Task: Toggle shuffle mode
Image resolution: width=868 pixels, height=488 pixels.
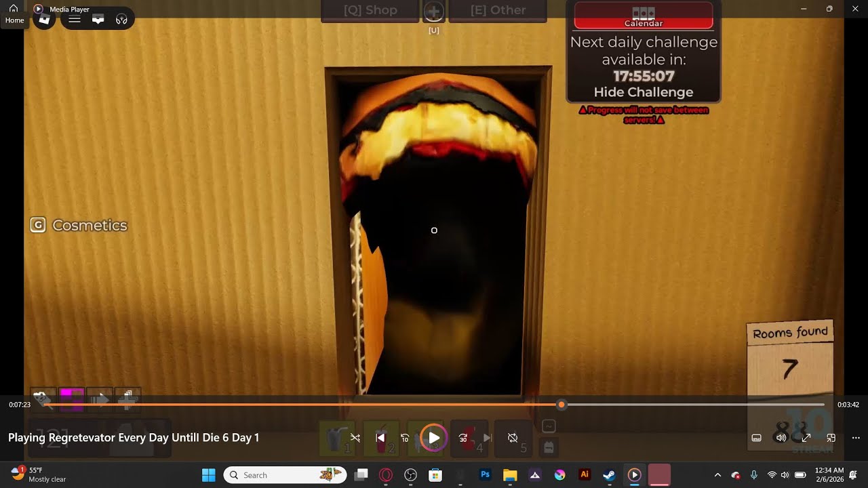Action: pos(355,438)
